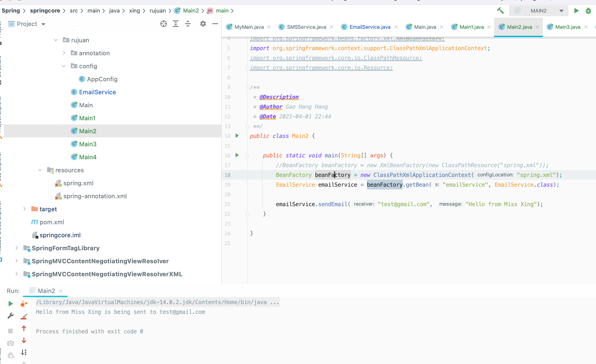
Task: Expand the annotation package folder
Action: click(x=64, y=53)
